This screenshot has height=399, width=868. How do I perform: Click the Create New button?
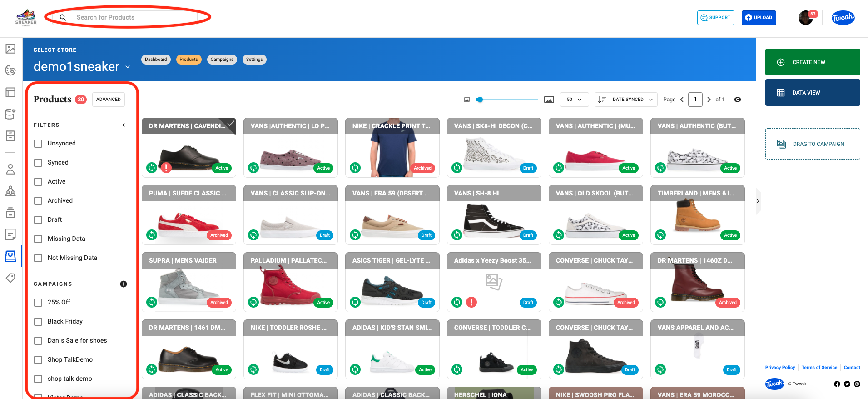click(813, 62)
